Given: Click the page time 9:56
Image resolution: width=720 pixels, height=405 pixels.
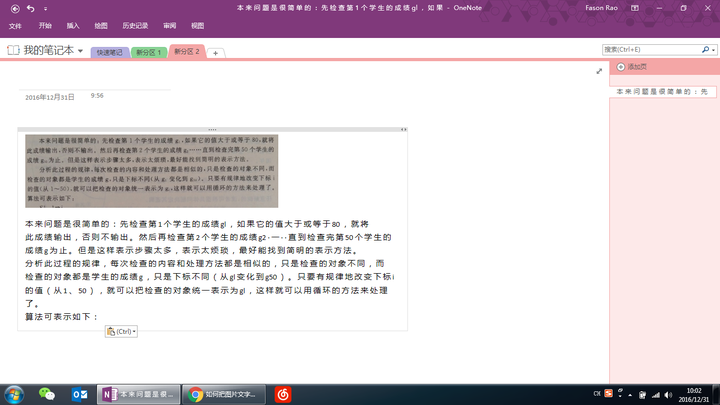Looking at the screenshot, I should [97, 96].
